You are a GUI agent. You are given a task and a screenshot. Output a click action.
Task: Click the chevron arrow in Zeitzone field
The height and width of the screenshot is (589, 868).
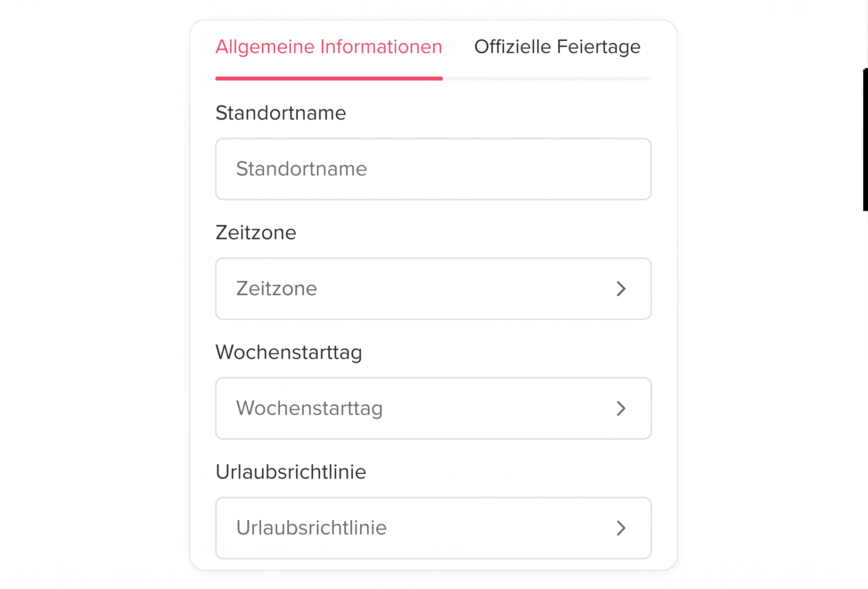pyautogui.click(x=621, y=289)
